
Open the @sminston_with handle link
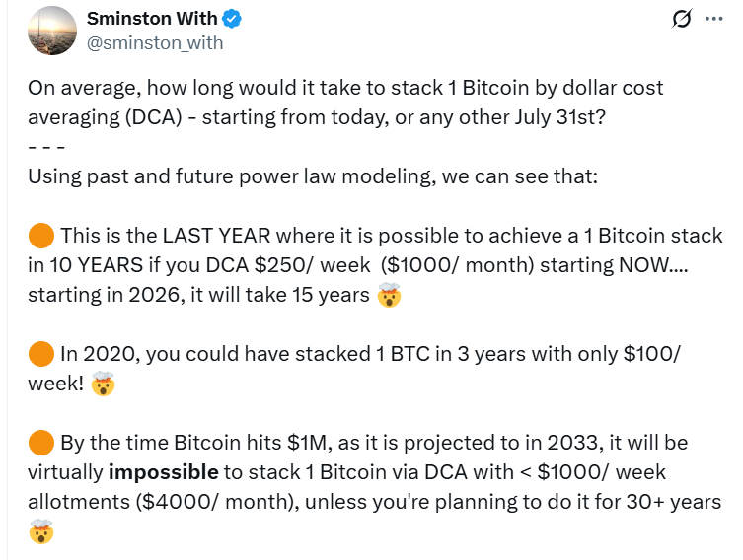pos(155,43)
